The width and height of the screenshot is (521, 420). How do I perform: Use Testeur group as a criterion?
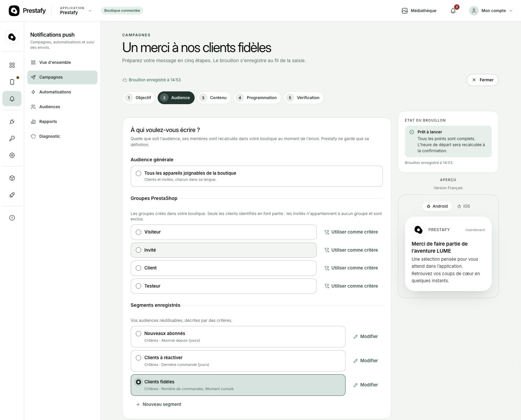(351, 286)
